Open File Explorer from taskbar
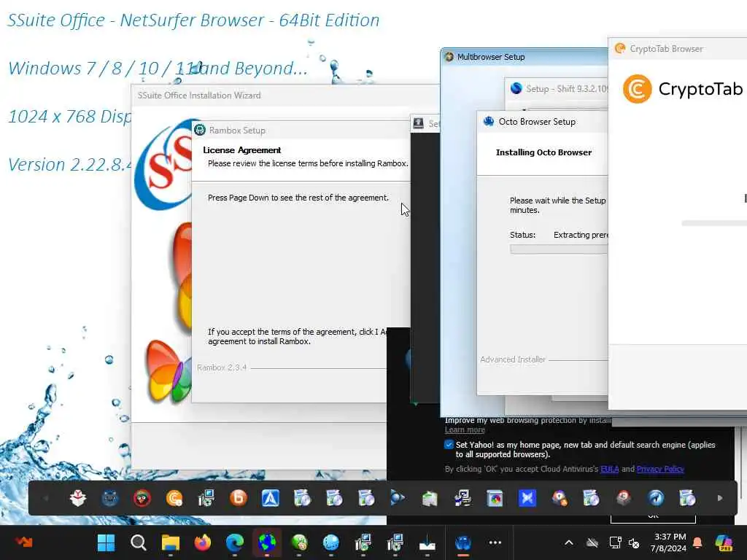 coord(170,542)
